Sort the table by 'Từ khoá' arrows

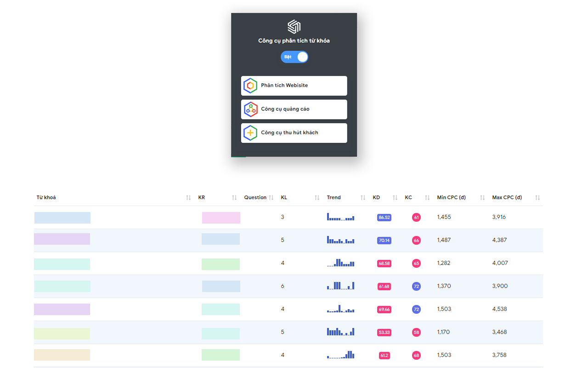[x=188, y=198]
